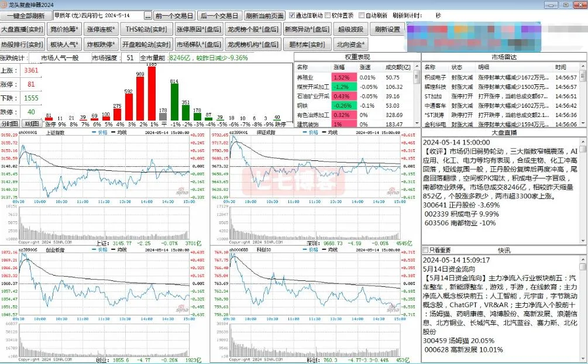The height and width of the screenshot is (364, 588).
Task: Open the 大盘直播[实时] panel
Action: click(22, 29)
